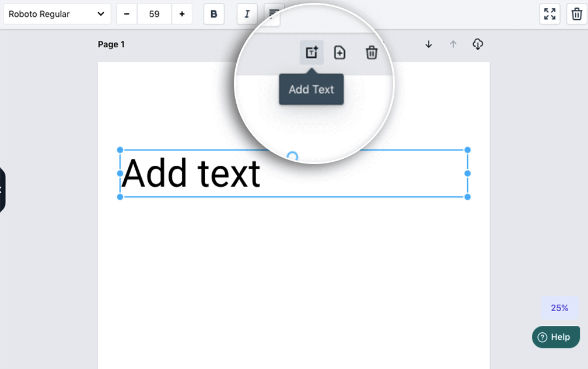This screenshot has width=588, height=369.
Task: Open the text alignment options
Action: click(272, 14)
